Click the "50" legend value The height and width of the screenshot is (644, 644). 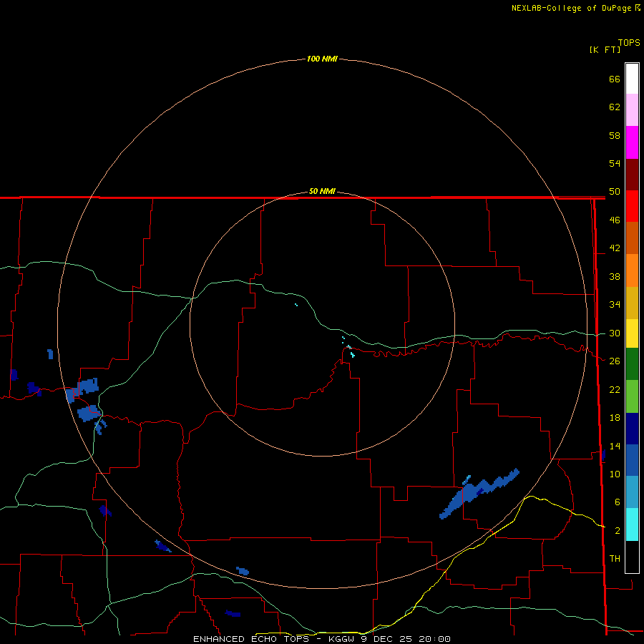pos(615,192)
